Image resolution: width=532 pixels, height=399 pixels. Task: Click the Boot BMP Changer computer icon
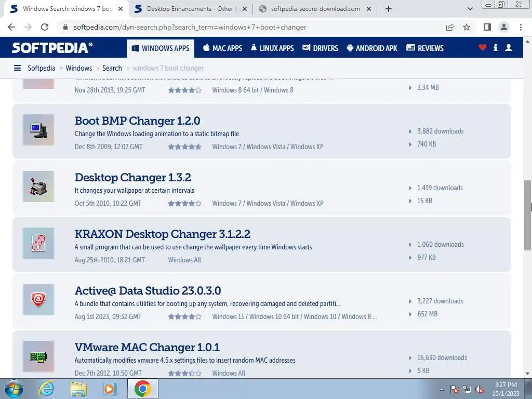(x=38, y=130)
